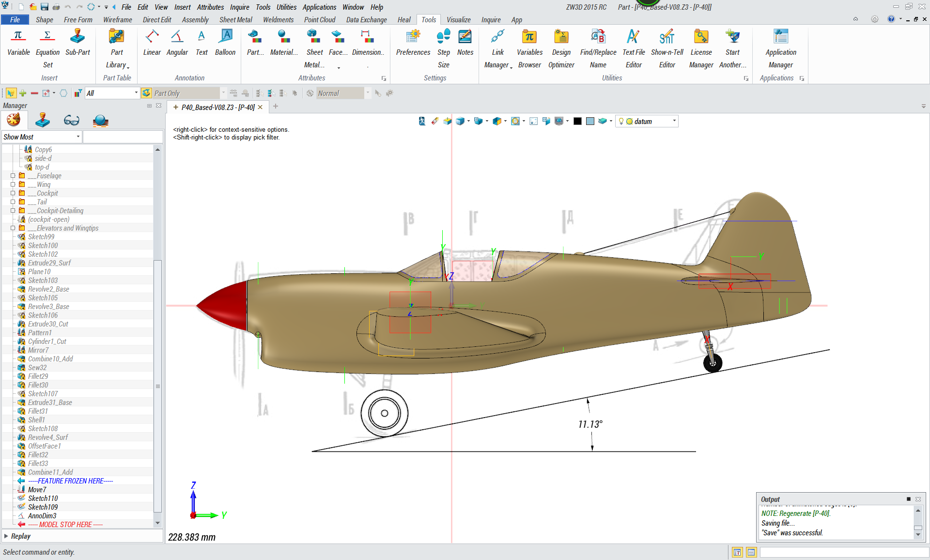Open the datum layer dropdown

click(x=674, y=121)
